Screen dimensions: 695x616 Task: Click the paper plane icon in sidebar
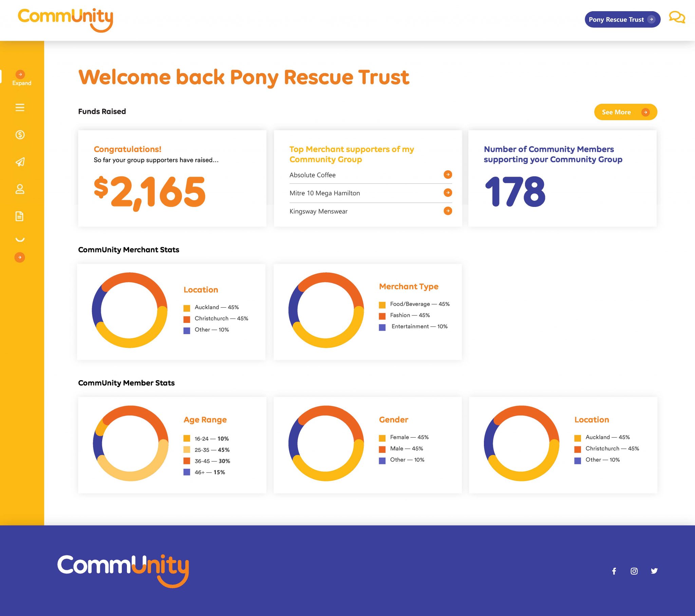tap(20, 162)
